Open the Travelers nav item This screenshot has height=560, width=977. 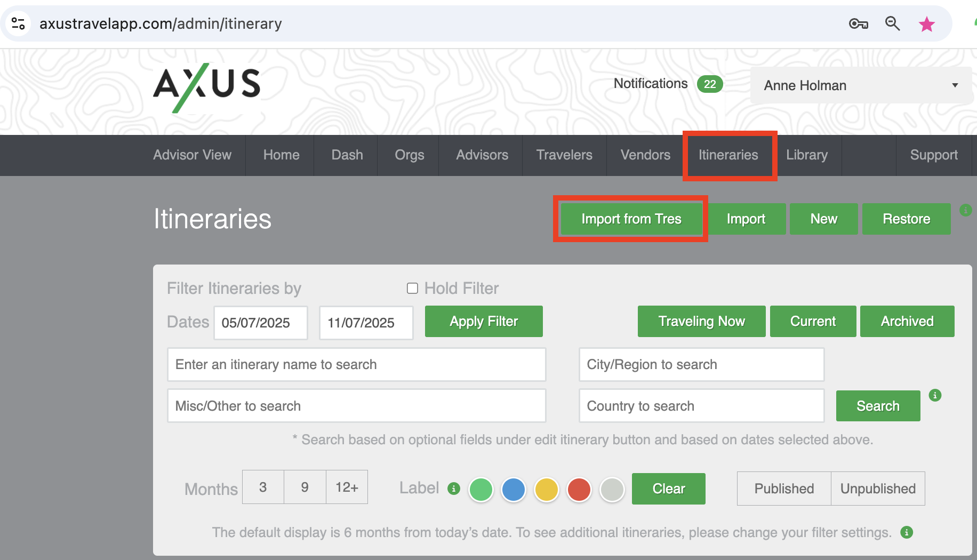click(564, 155)
